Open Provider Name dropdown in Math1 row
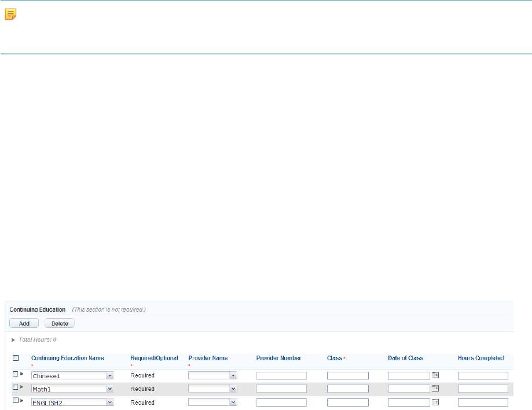532x410 pixels. 212,389
